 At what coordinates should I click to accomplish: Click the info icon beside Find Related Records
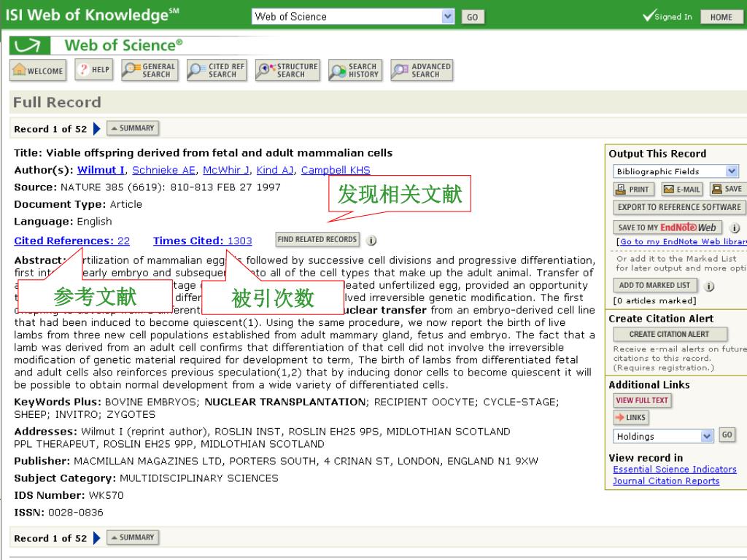(371, 241)
